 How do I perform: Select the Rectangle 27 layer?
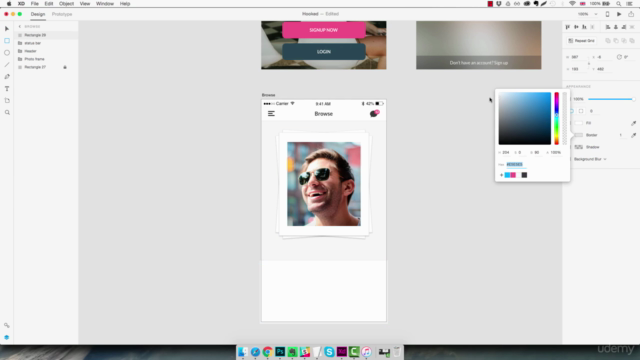click(x=46, y=67)
